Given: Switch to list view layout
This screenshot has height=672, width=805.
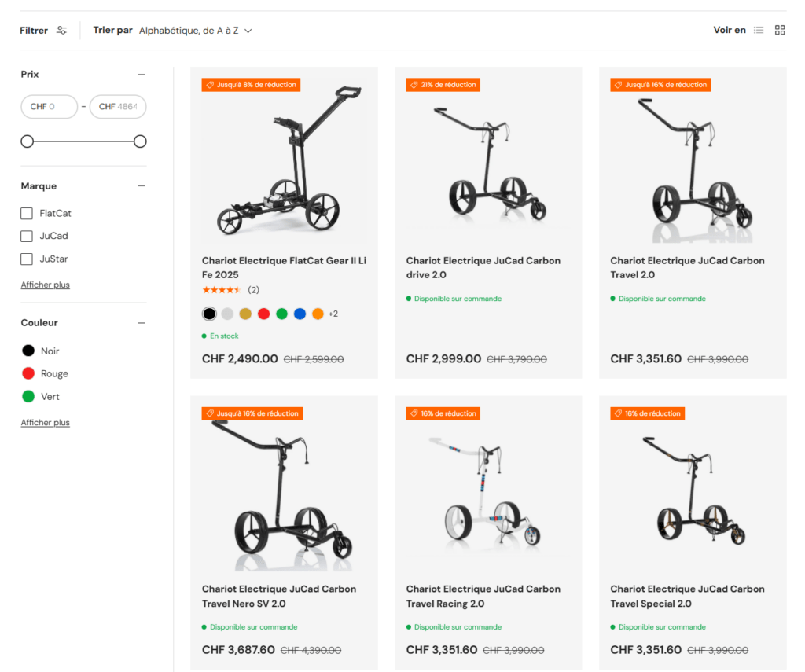Looking at the screenshot, I should pyautogui.click(x=759, y=31).
